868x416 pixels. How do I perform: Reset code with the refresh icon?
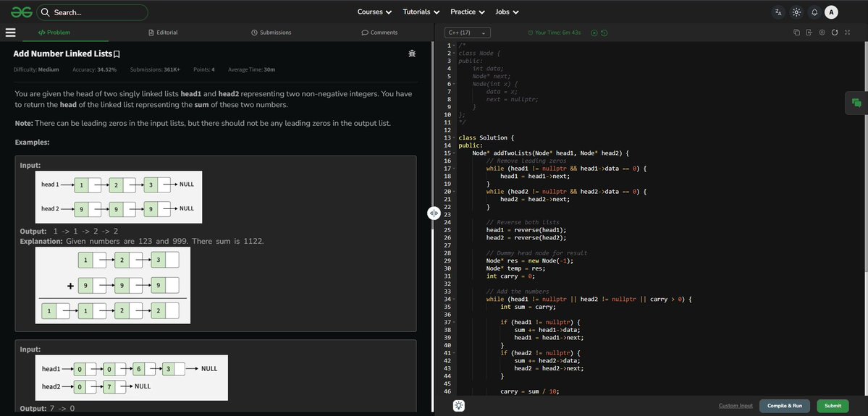pyautogui.click(x=834, y=33)
